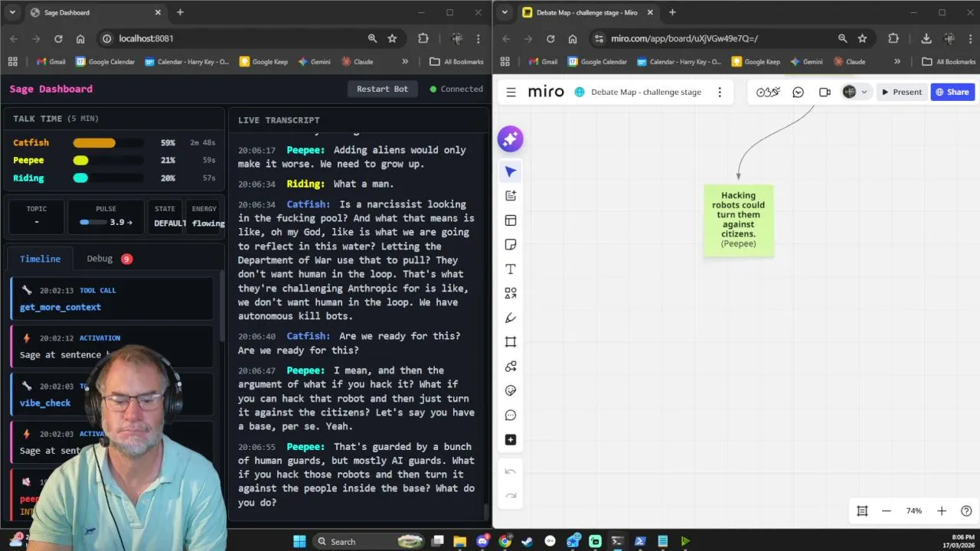Select the Miro frame tool
The width and height of the screenshot is (980, 551).
(511, 342)
